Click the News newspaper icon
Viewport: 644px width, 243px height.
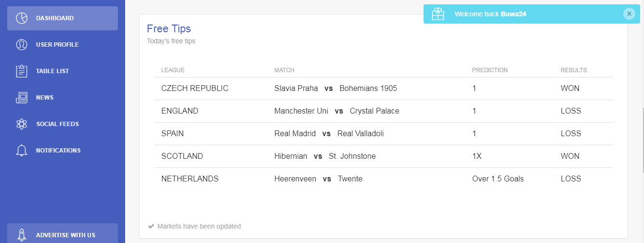(21, 98)
